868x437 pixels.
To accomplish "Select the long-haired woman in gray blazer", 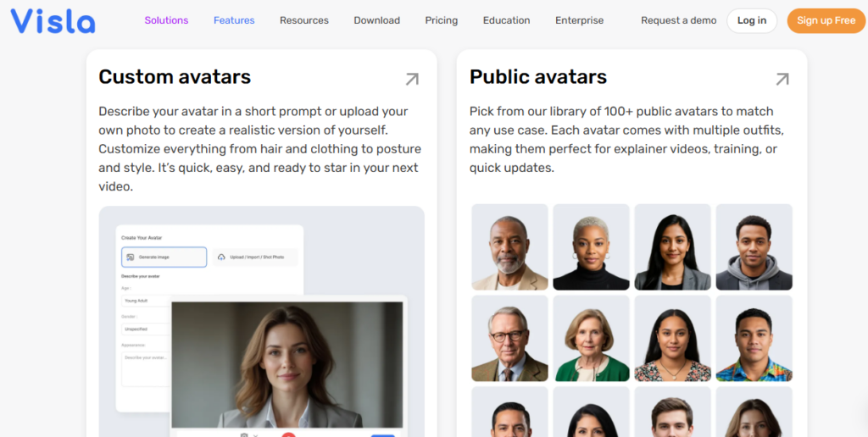I will [x=672, y=247].
